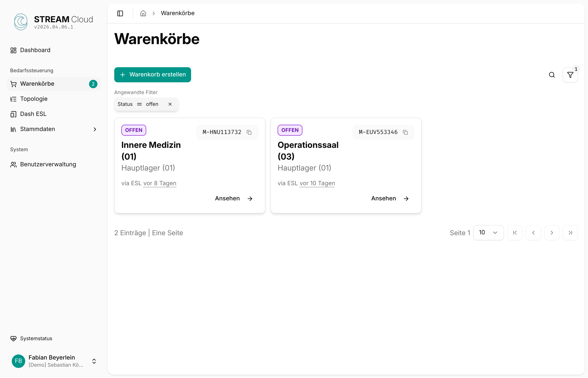Viewport: 588px width, 378px height.
Task: Navigate to Benutzerverwaltung
Action: [x=48, y=164]
